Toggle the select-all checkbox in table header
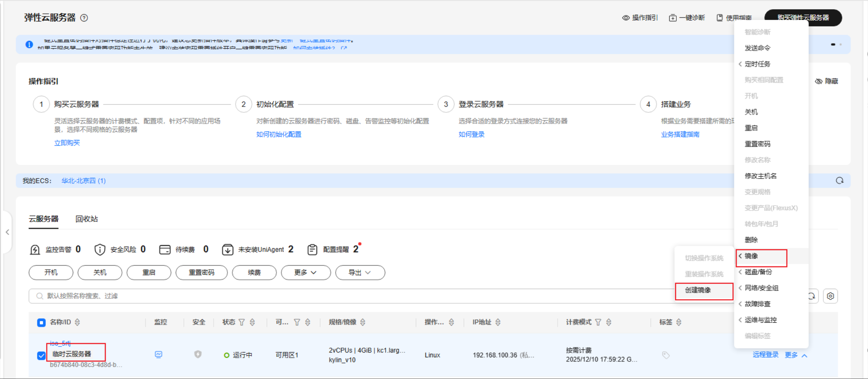The image size is (868, 379). click(x=41, y=322)
